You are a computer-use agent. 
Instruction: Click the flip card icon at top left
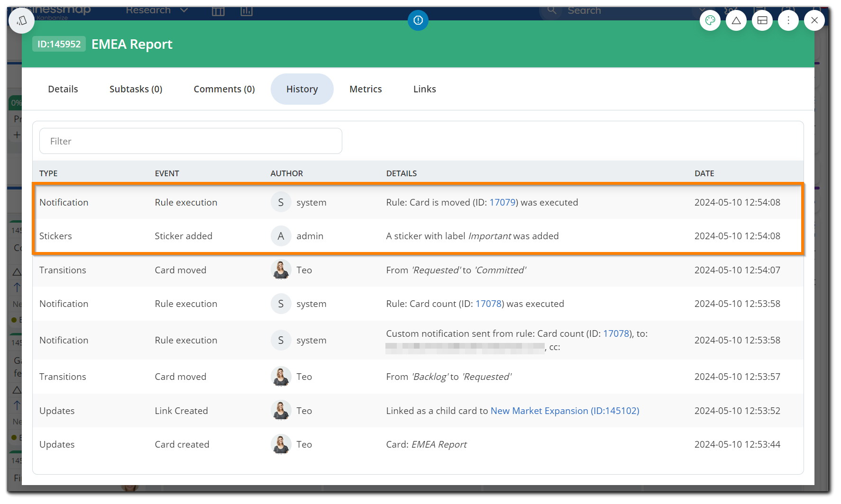click(22, 20)
